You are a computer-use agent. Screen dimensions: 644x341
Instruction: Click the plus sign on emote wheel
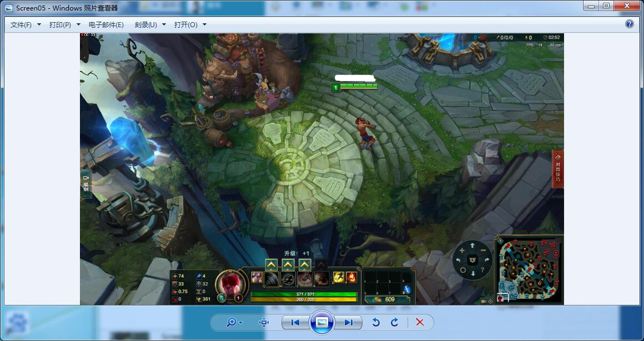click(x=462, y=250)
